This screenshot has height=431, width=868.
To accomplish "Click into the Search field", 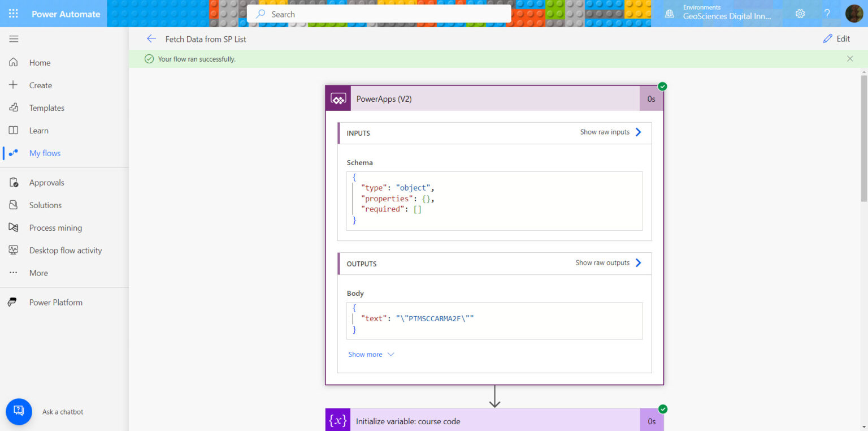I will coord(379,14).
